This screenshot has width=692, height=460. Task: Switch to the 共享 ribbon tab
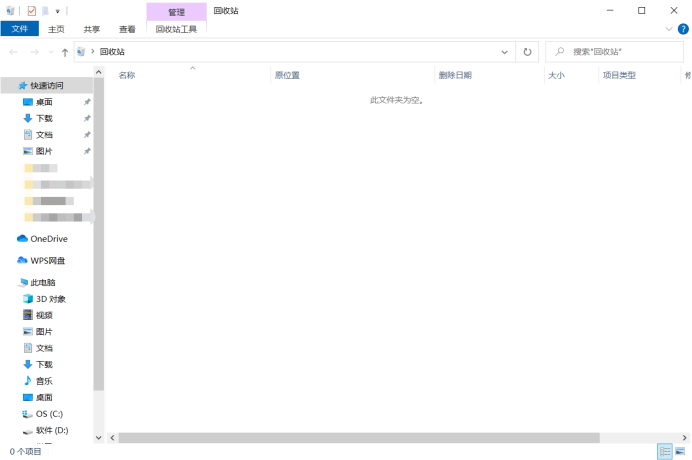(91, 29)
